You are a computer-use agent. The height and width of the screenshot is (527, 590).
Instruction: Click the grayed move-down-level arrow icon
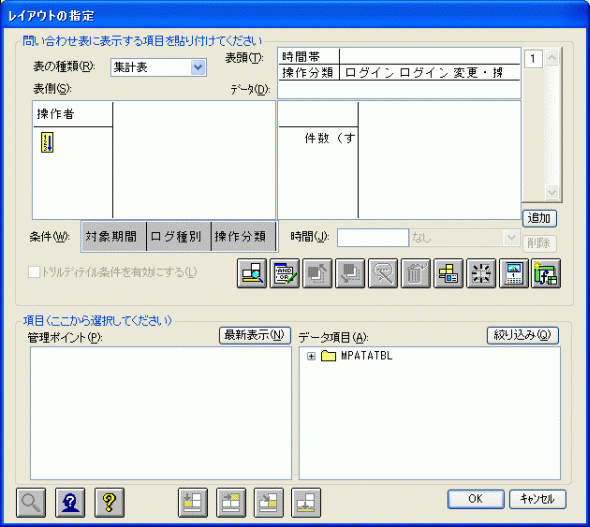click(350, 273)
